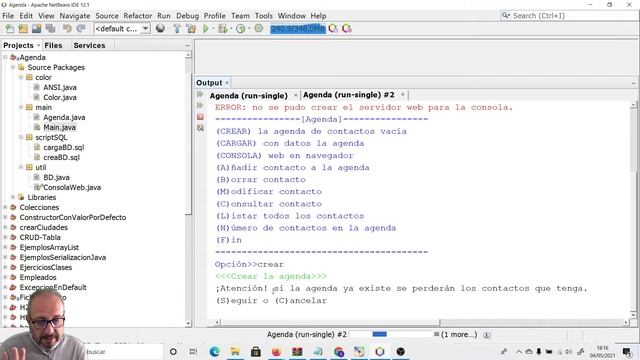Click the memory usage bar to garbage collect
Viewport: 640px width, 360px height.
point(298,29)
